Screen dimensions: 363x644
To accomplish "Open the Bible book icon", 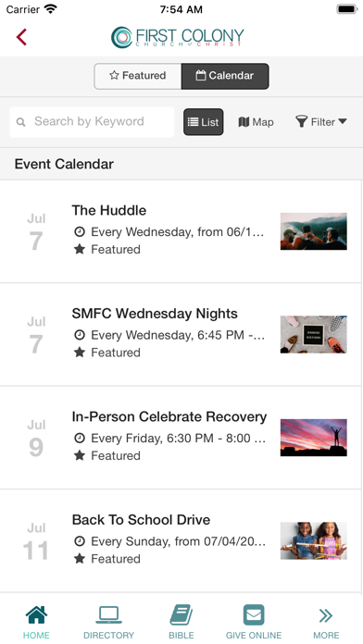I will tap(181, 614).
